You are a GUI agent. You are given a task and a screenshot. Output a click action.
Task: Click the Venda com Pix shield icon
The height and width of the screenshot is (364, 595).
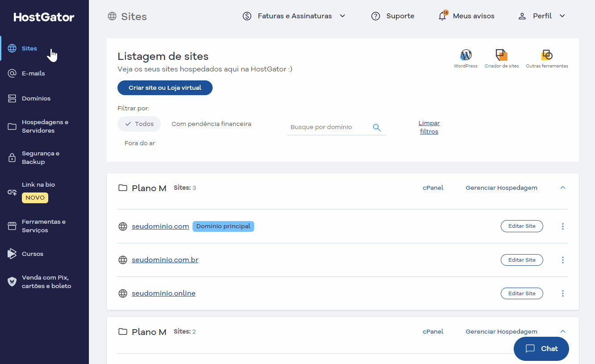[12, 282]
